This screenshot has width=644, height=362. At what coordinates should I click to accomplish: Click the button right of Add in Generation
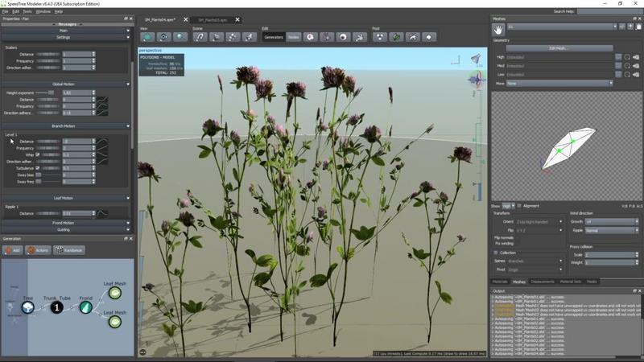tap(38, 250)
